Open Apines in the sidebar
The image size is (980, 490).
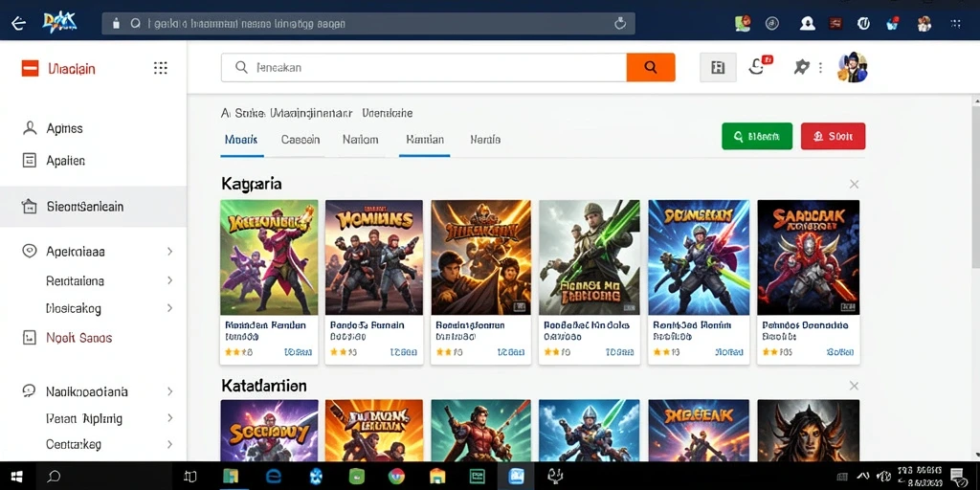pyautogui.click(x=64, y=129)
